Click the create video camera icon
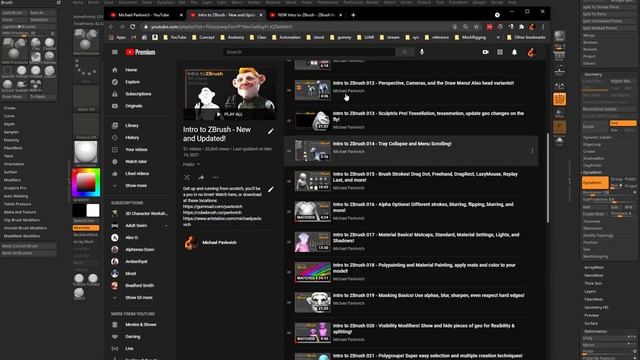 pos(485,52)
